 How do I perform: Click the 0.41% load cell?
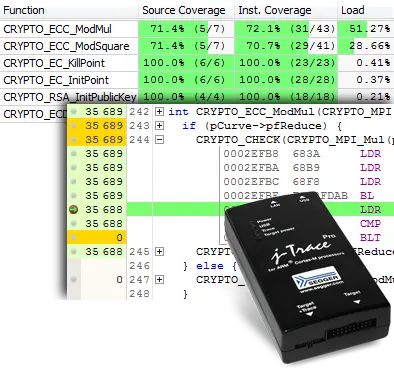[366, 63]
